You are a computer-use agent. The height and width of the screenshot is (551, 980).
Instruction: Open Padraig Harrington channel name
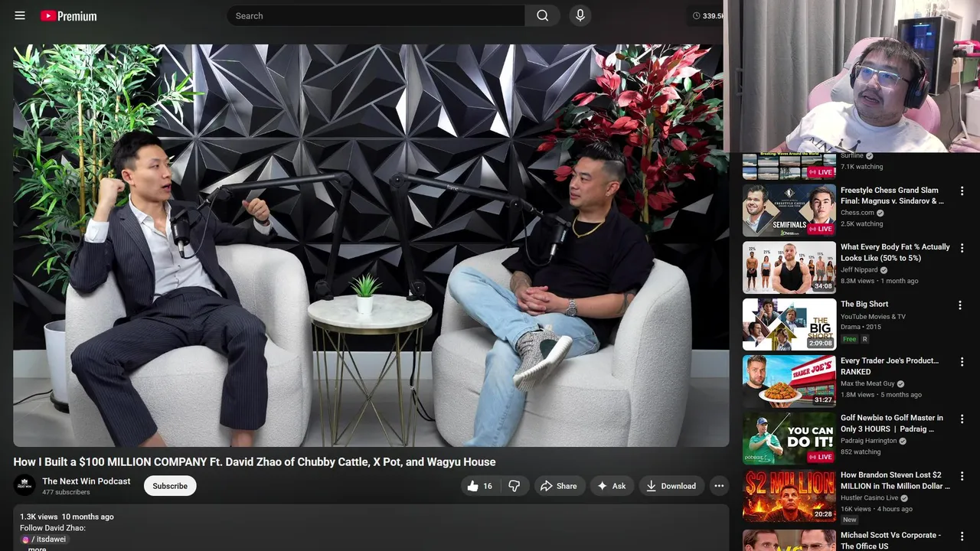(869, 441)
